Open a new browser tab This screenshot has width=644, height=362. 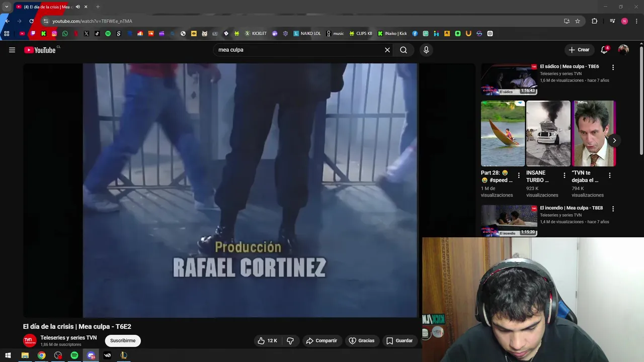[x=98, y=7]
